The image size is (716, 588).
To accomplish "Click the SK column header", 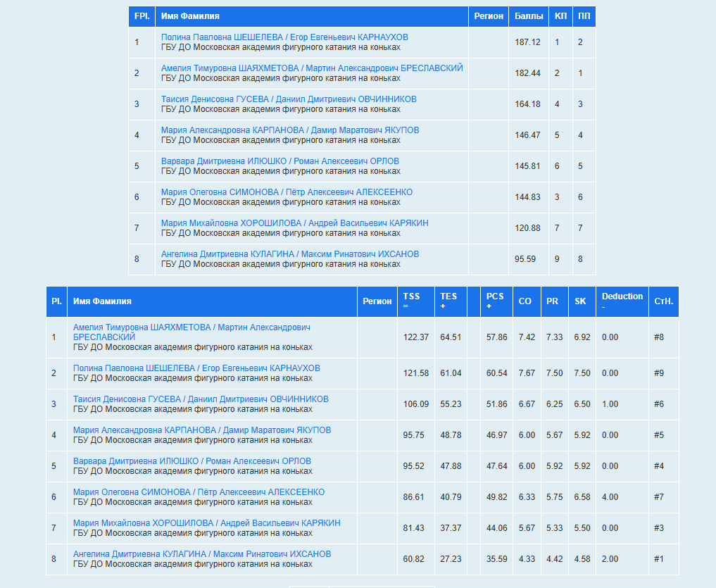I will (582, 301).
